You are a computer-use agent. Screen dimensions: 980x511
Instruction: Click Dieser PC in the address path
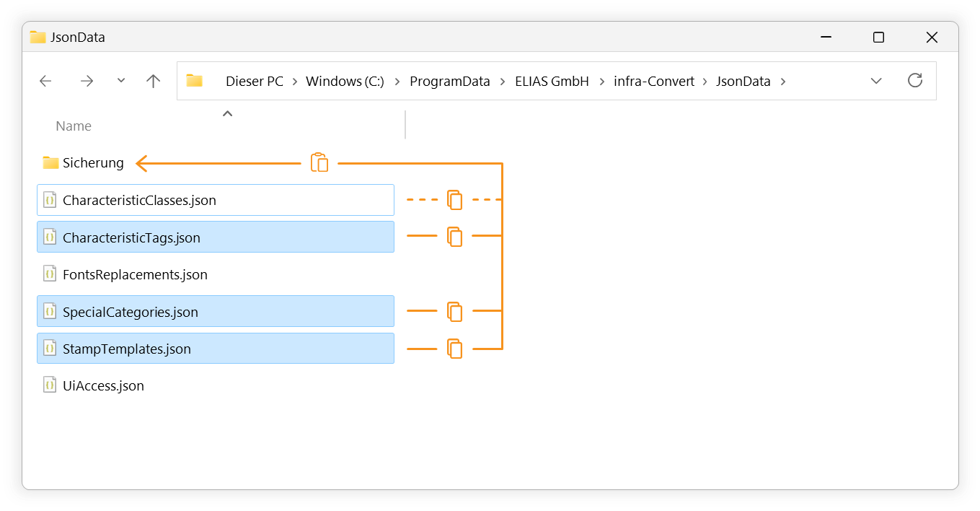click(x=255, y=82)
